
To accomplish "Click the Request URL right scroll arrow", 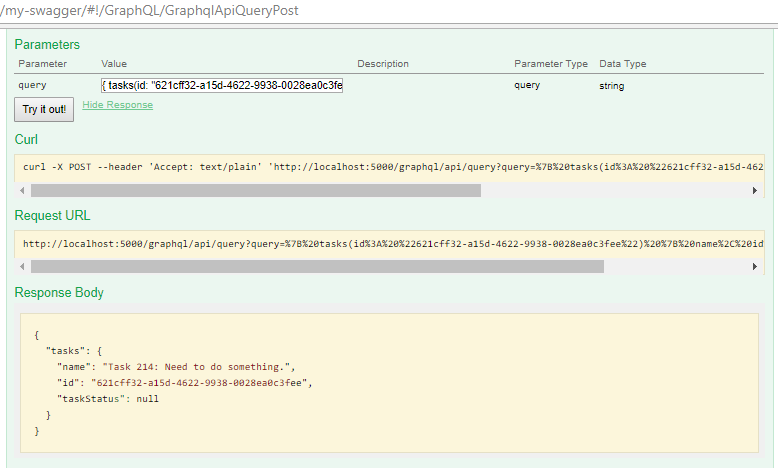I will coord(754,267).
